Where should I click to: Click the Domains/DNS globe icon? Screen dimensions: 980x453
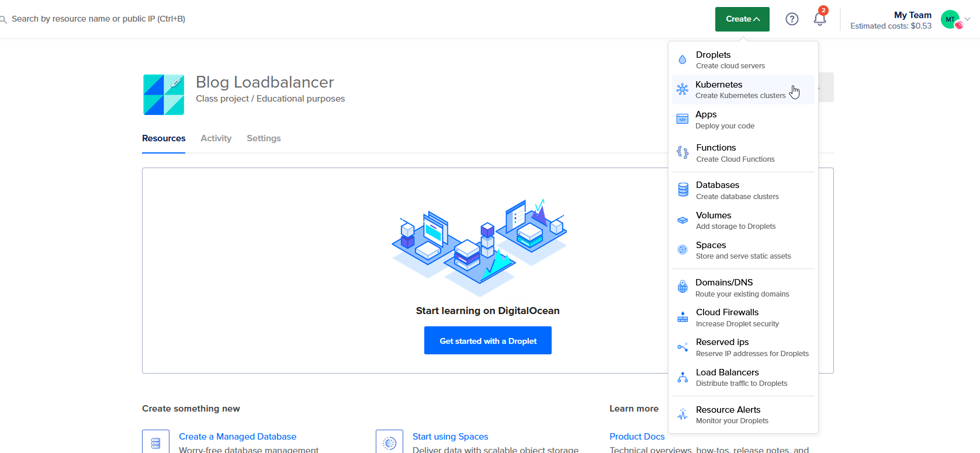[683, 287]
